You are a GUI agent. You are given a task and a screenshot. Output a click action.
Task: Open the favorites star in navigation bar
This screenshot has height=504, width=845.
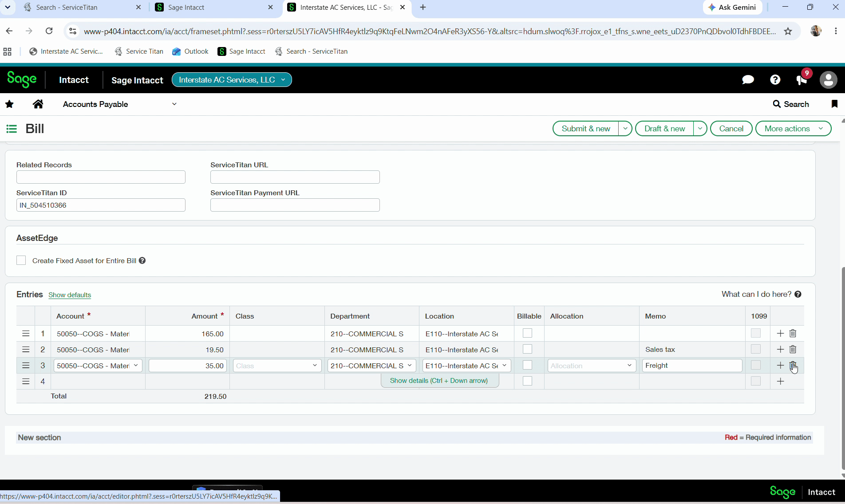pos(9,104)
